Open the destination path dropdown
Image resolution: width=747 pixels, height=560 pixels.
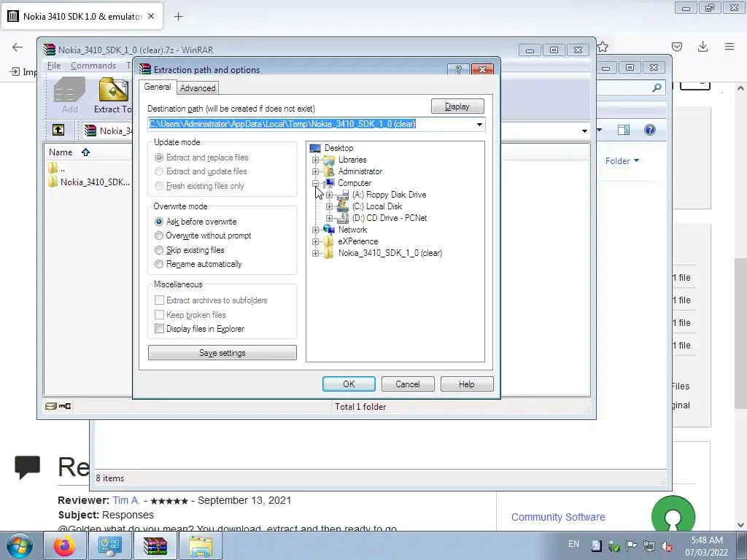[x=479, y=124]
